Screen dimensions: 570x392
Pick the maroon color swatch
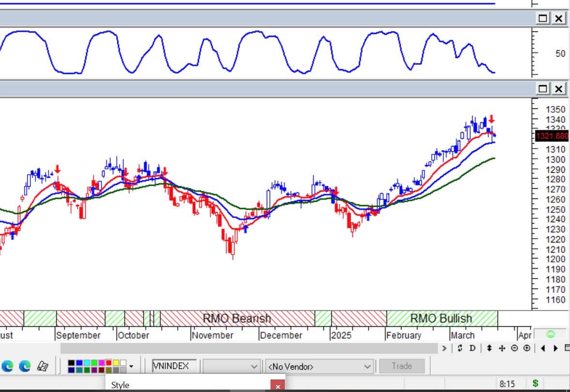click(x=101, y=370)
